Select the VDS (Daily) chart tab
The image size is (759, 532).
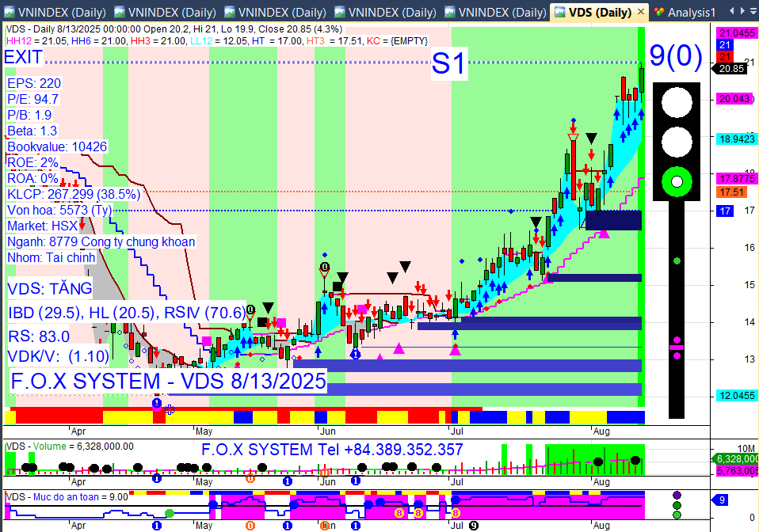600,12
